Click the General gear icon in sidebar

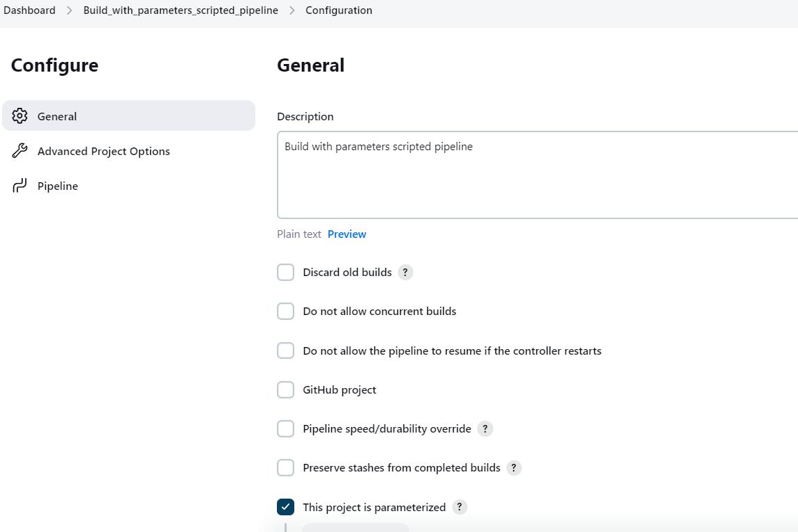point(20,115)
